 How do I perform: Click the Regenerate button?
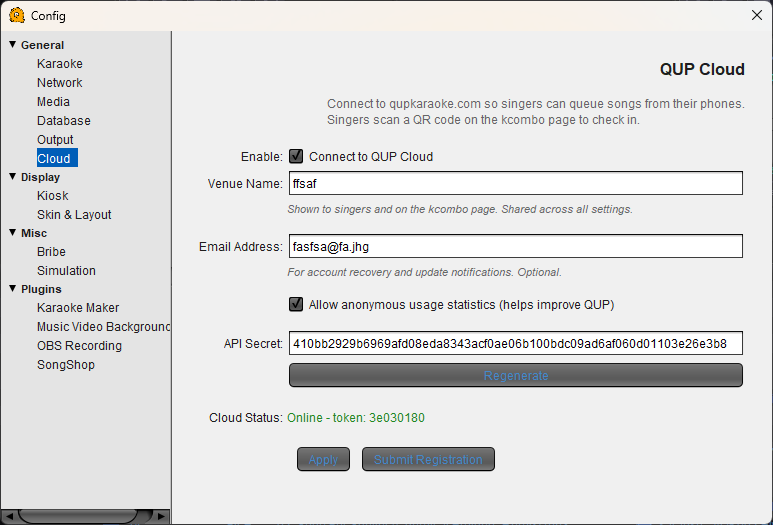pos(516,375)
